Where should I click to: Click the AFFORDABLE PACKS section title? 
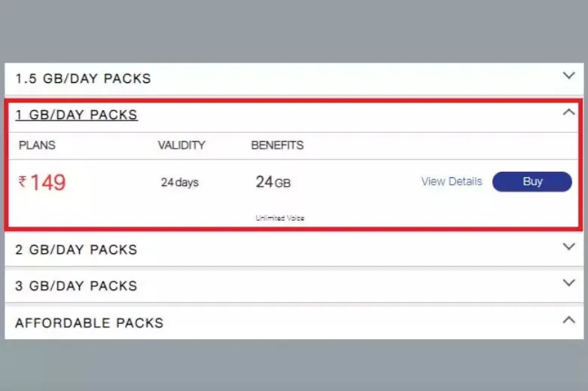pos(90,322)
